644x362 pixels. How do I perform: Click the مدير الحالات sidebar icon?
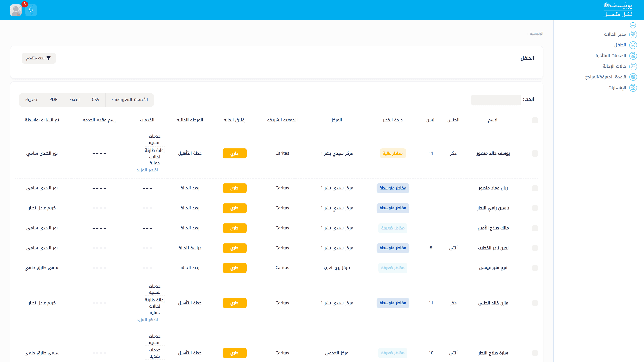coord(633,34)
